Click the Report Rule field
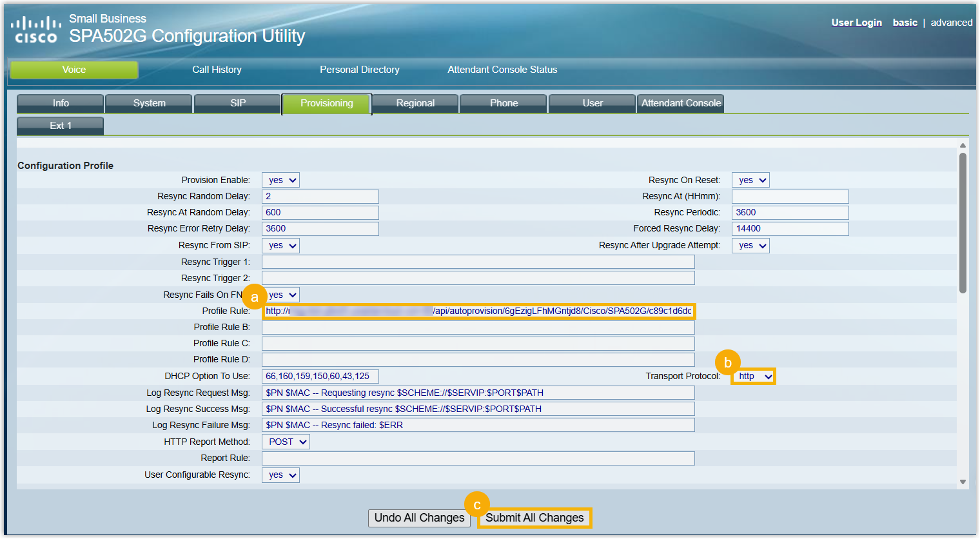980x539 pixels. [x=478, y=458]
